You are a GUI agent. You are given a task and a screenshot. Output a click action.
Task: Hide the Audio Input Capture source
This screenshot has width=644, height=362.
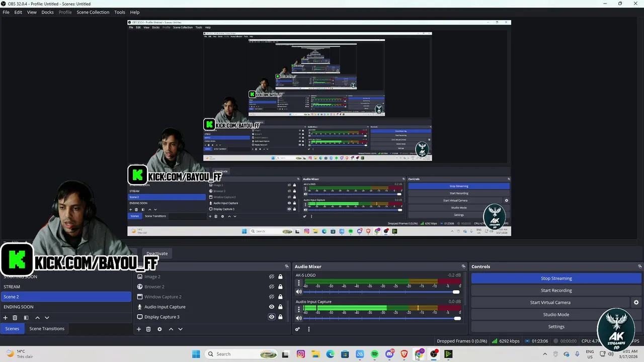click(x=272, y=307)
